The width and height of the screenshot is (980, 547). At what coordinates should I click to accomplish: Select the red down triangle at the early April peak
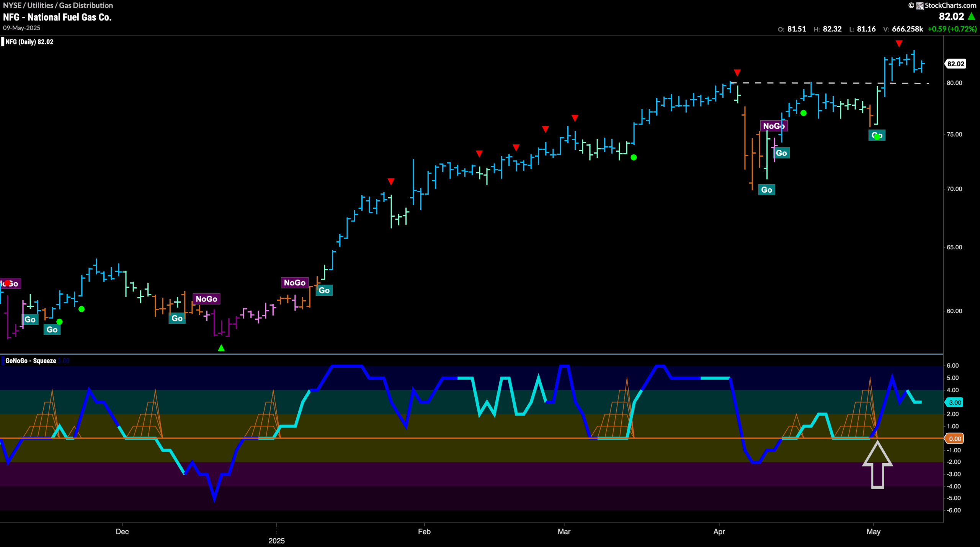tap(737, 73)
